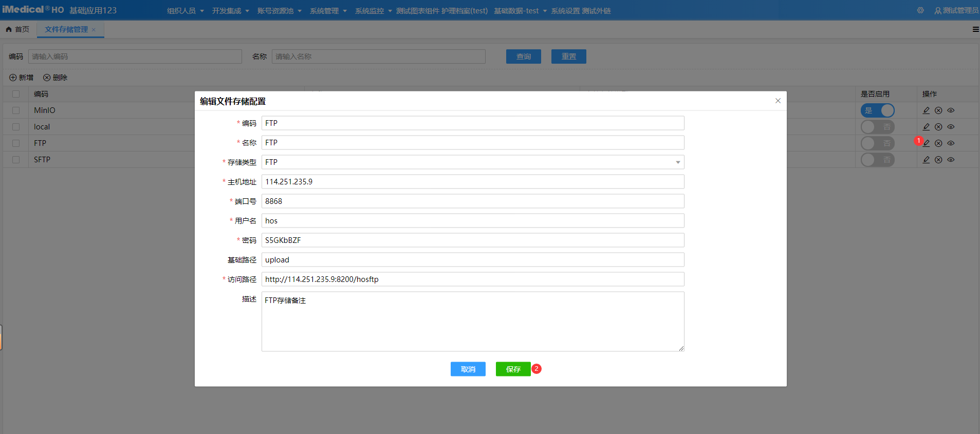
Task: Expand the 账号资源池 menu
Action: [280, 11]
